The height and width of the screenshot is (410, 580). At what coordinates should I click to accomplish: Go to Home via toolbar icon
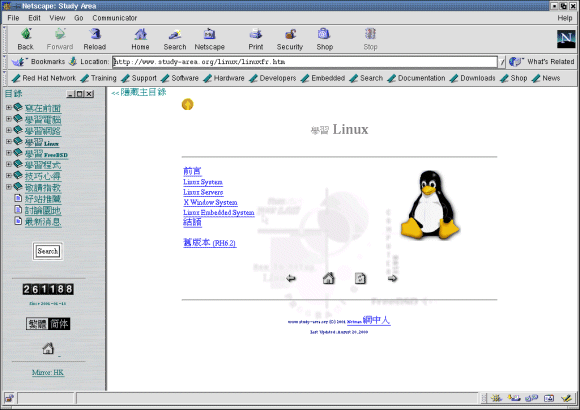click(x=141, y=34)
